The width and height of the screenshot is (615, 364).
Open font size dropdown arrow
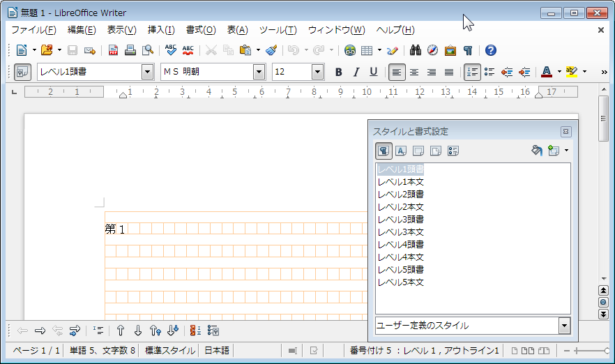point(318,73)
